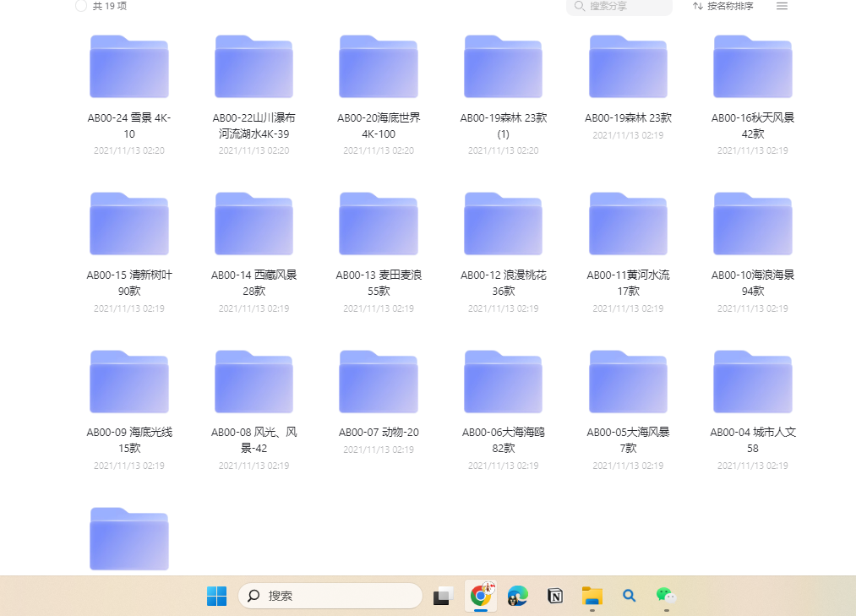
Task: Select the AB00-19森林 23款 (1) folder
Action: [503, 68]
